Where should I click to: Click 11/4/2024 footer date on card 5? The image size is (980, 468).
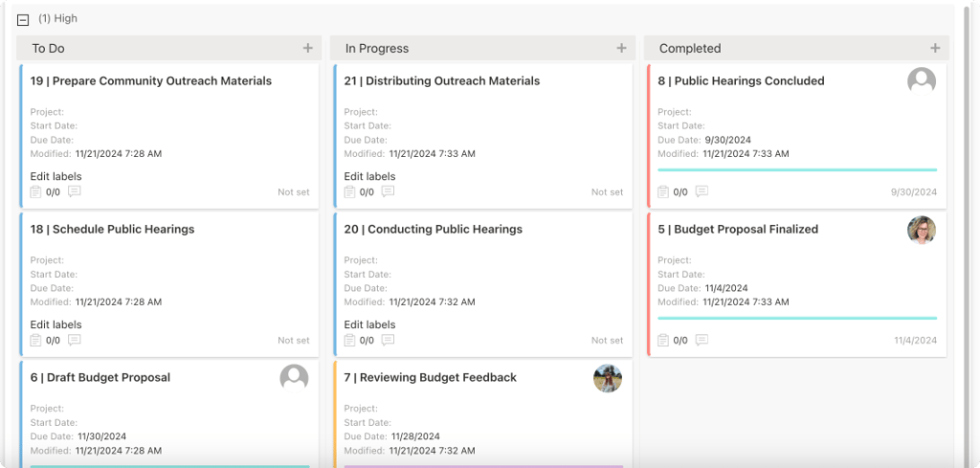pyautogui.click(x=916, y=340)
